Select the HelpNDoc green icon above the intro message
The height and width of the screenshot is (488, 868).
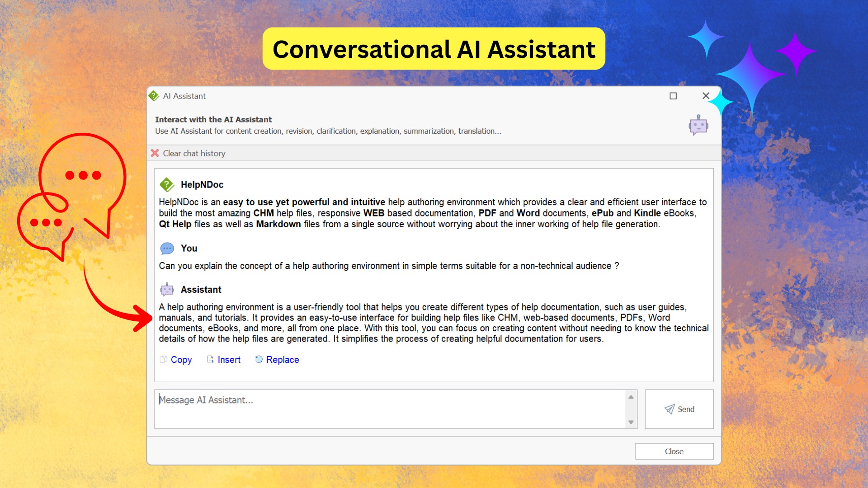(x=167, y=184)
